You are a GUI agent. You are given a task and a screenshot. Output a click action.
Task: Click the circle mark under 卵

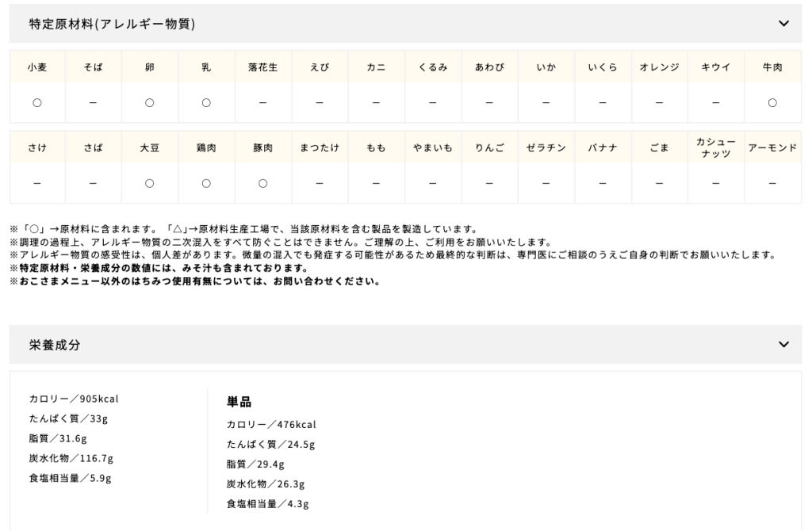pyautogui.click(x=149, y=102)
